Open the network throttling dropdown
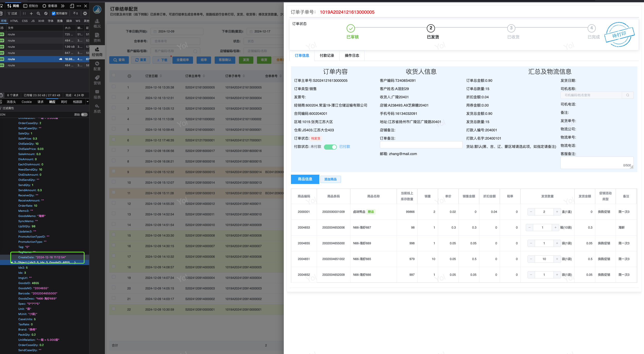 pos(76,13)
